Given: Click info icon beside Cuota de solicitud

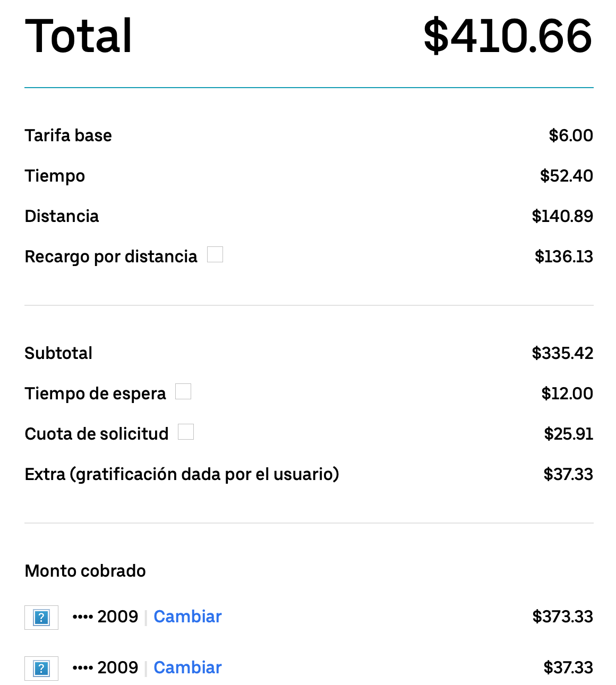Looking at the screenshot, I should (x=186, y=432).
